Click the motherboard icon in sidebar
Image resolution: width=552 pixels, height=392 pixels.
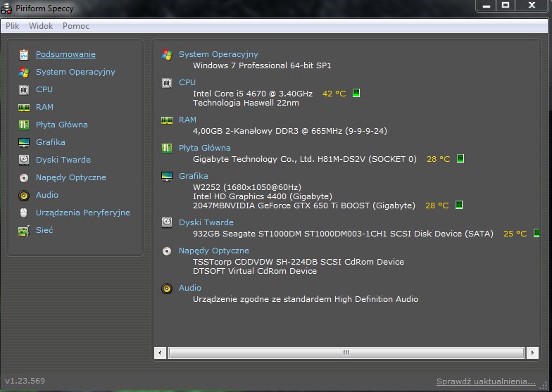pos(24,125)
